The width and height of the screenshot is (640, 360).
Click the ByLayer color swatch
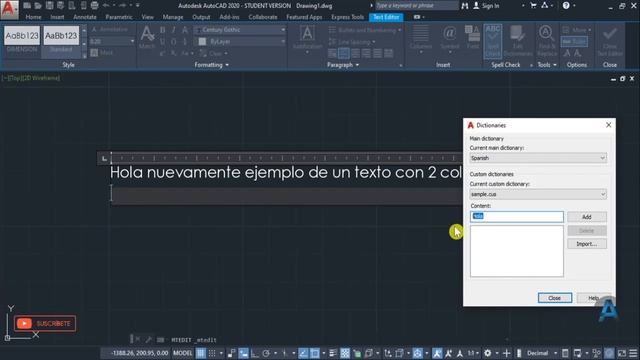point(202,42)
